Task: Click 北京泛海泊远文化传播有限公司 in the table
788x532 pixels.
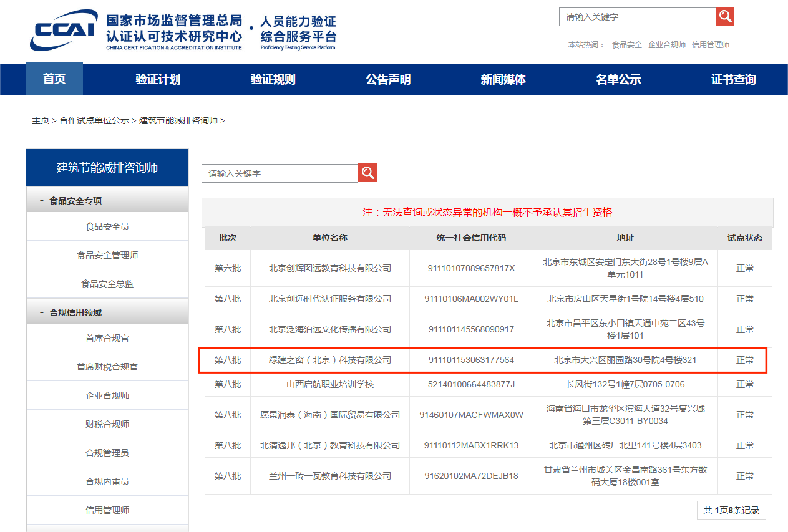Action: [330, 329]
